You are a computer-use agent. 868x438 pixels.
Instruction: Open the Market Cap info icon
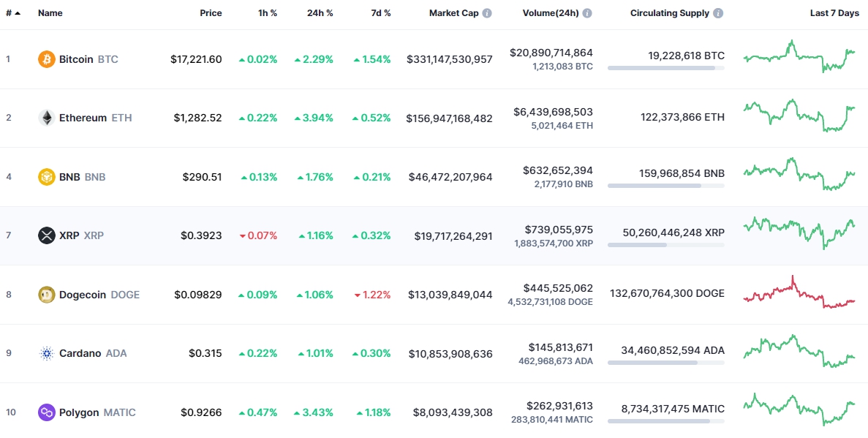pyautogui.click(x=486, y=13)
